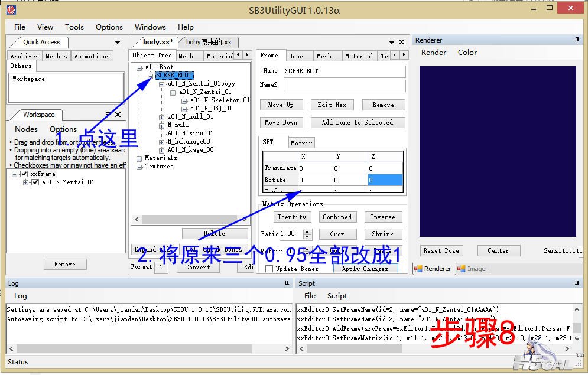Click Add Bone to Selected button
The width and height of the screenshot is (588, 375).
[358, 122]
